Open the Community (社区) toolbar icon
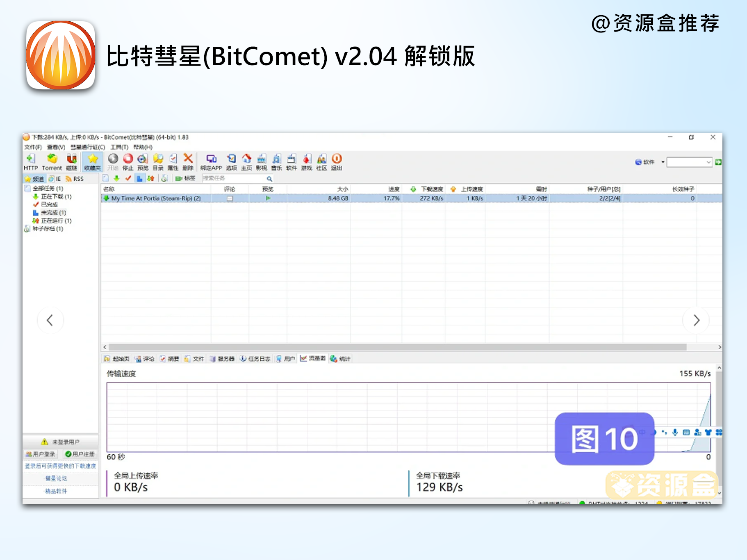The width and height of the screenshot is (747, 560). tap(321, 162)
